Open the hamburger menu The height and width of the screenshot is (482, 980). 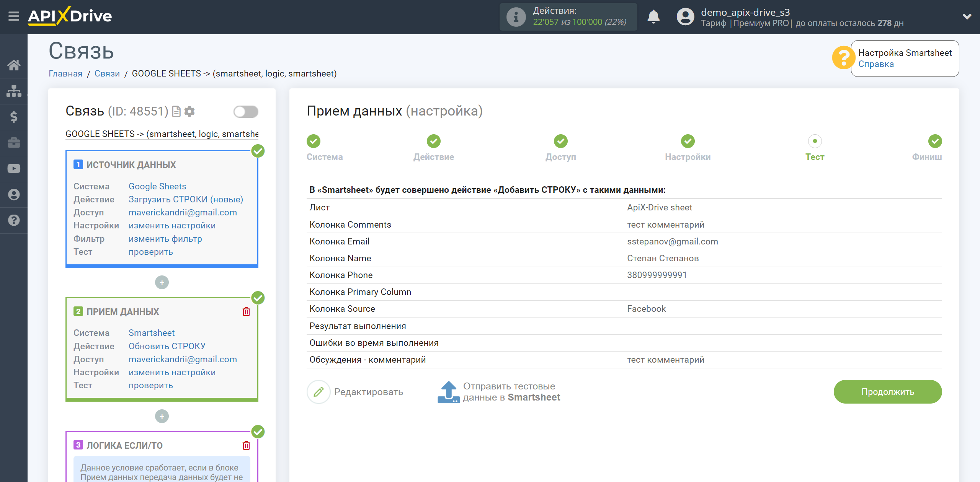pyautogui.click(x=14, y=16)
